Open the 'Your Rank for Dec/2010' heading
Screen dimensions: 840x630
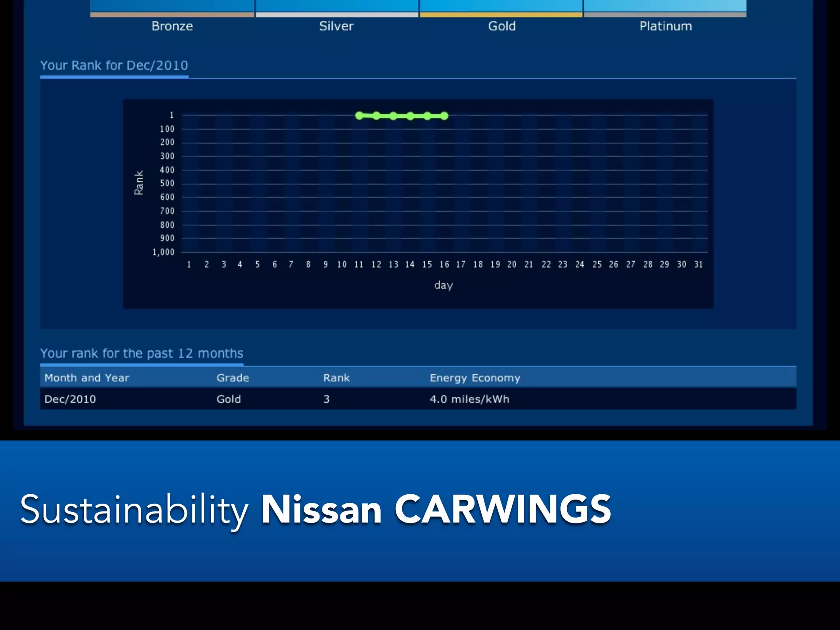pos(114,65)
